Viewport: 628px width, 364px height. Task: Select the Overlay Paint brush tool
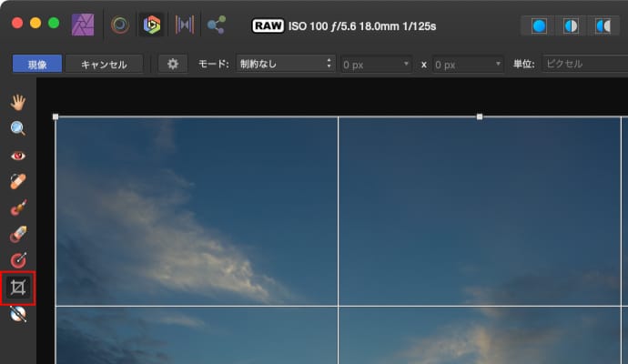(18, 207)
